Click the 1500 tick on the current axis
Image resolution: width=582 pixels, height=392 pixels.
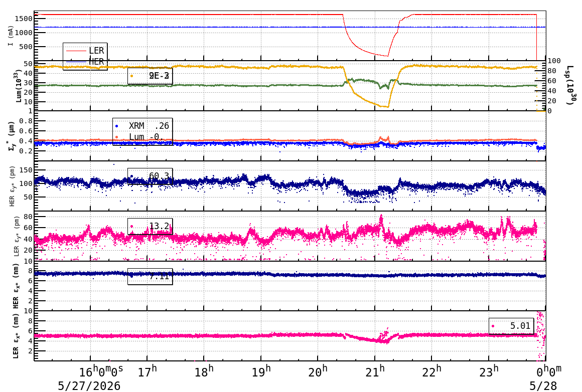pos(24,19)
